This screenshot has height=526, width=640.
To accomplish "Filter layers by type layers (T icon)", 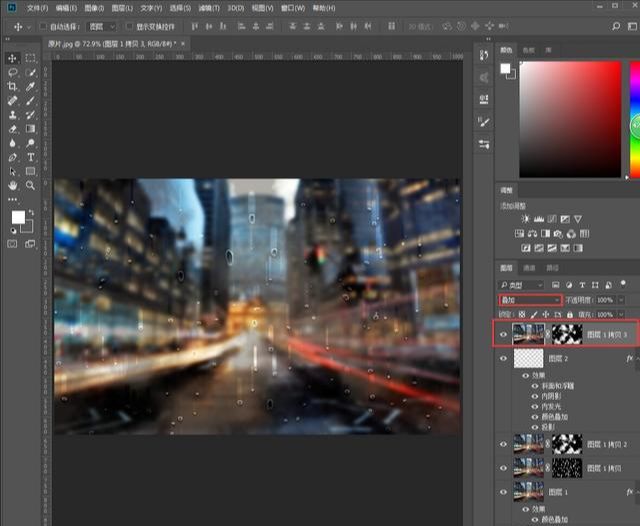I will (x=582, y=285).
